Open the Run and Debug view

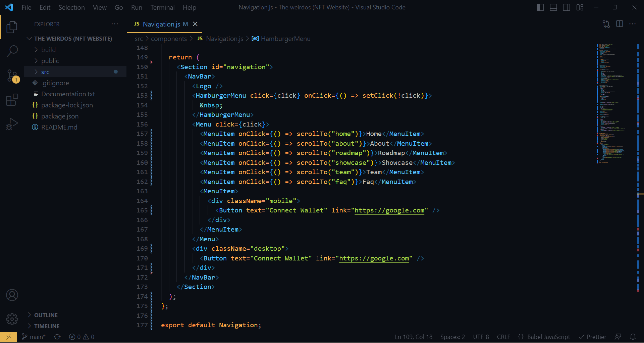click(12, 124)
